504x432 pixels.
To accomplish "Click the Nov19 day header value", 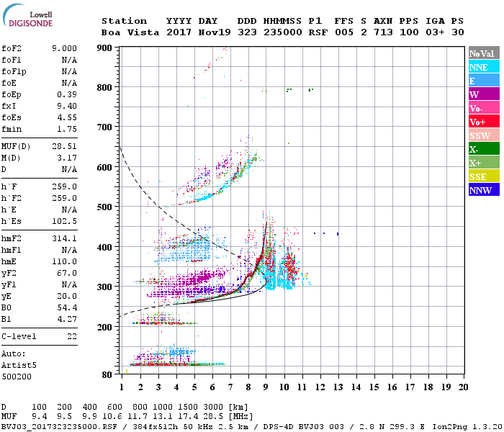I will [215, 32].
